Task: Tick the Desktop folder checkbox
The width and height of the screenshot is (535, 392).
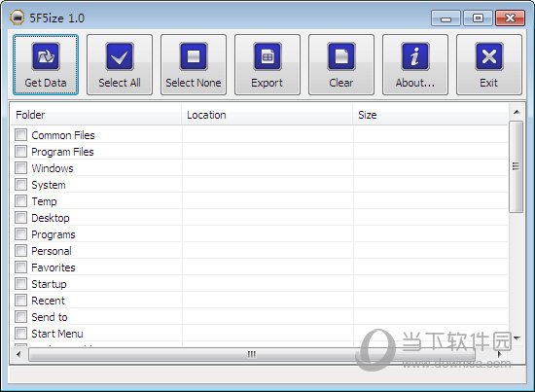Action: point(20,217)
